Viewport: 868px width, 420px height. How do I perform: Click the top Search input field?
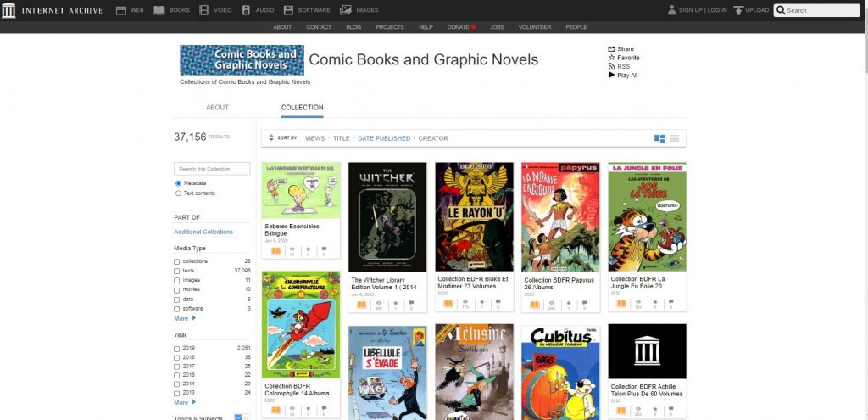(816, 10)
